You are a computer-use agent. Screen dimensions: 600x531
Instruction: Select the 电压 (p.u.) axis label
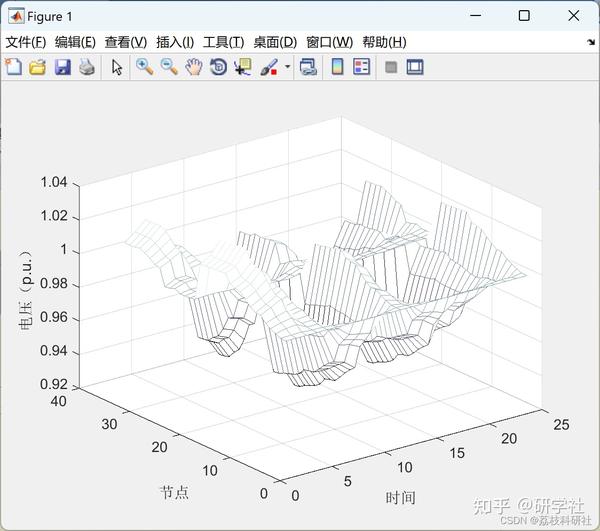pyautogui.click(x=25, y=290)
